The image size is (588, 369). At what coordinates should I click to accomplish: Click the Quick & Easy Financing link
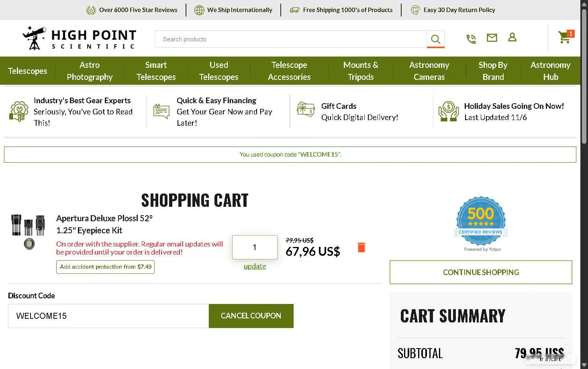pyautogui.click(x=216, y=100)
